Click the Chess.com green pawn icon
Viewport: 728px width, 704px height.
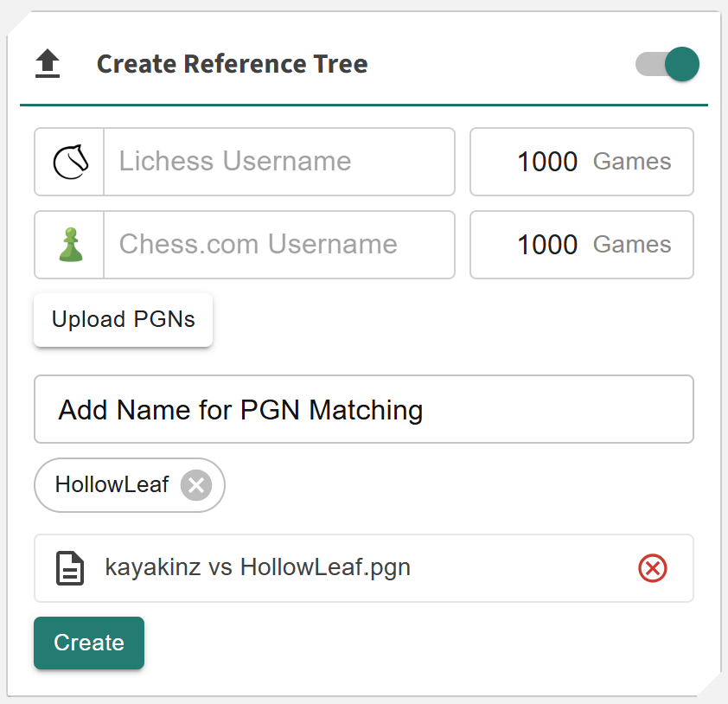tap(70, 245)
